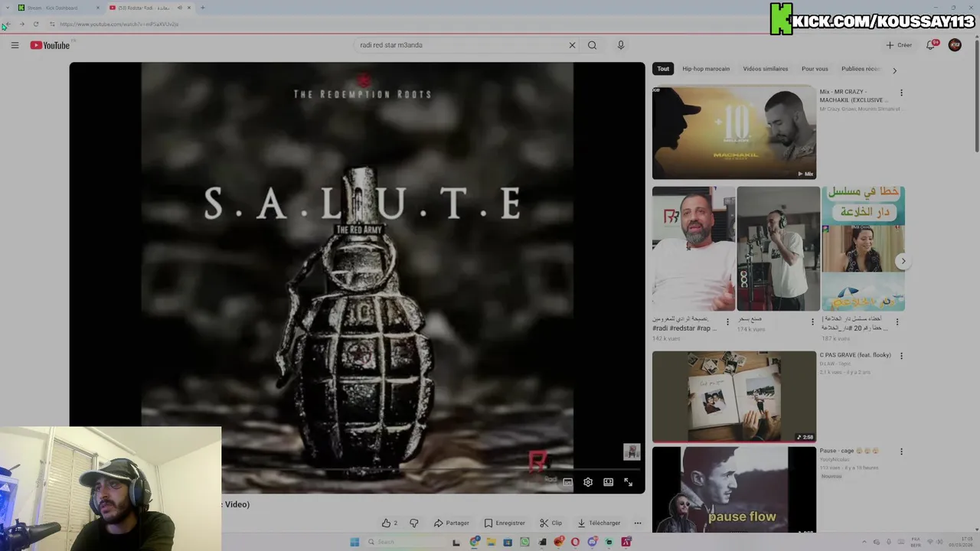
Task: Click the taskbar Search box
Action: pyautogui.click(x=406, y=542)
